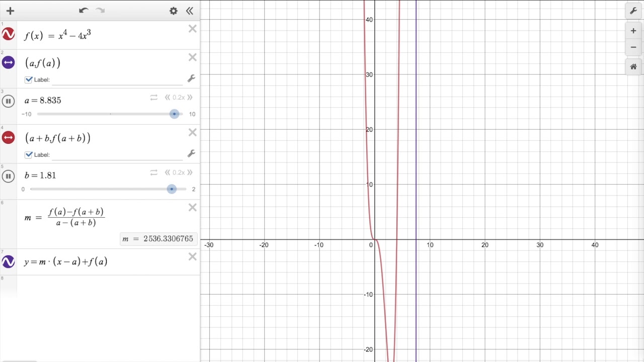Speed up animation of slider a
The width and height of the screenshot is (644, 362).
click(x=190, y=98)
